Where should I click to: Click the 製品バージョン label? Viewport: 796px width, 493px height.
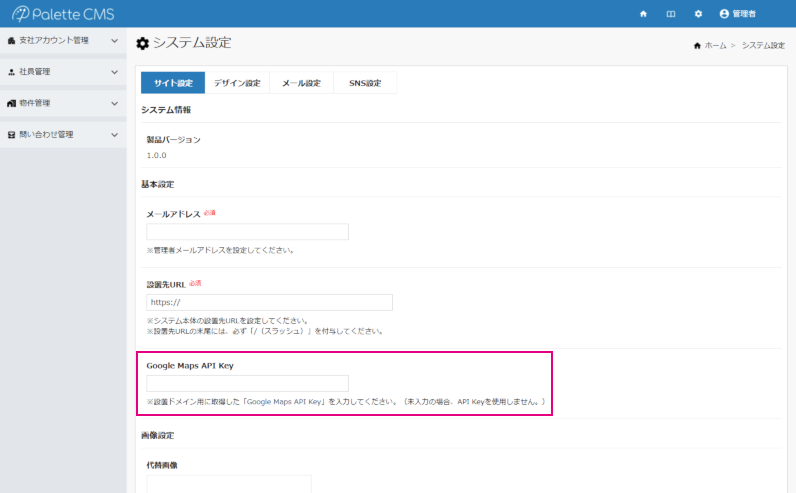tap(174, 140)
